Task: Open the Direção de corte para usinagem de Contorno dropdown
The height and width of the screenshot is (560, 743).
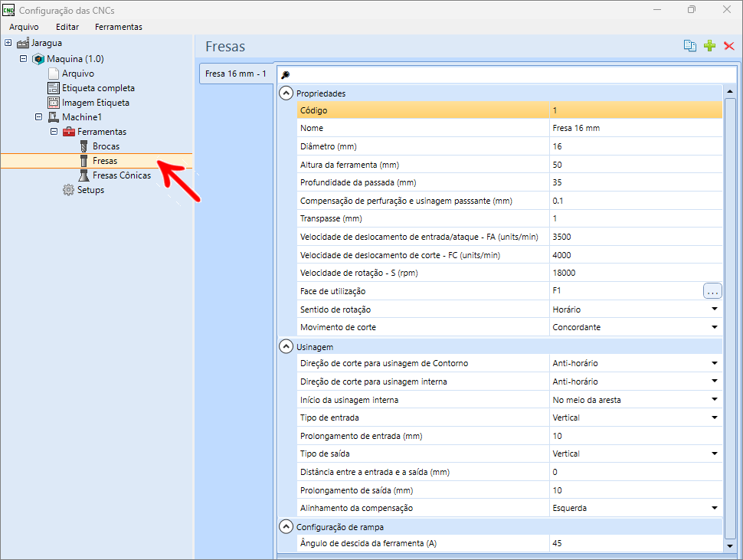Action: pos(715,363)
